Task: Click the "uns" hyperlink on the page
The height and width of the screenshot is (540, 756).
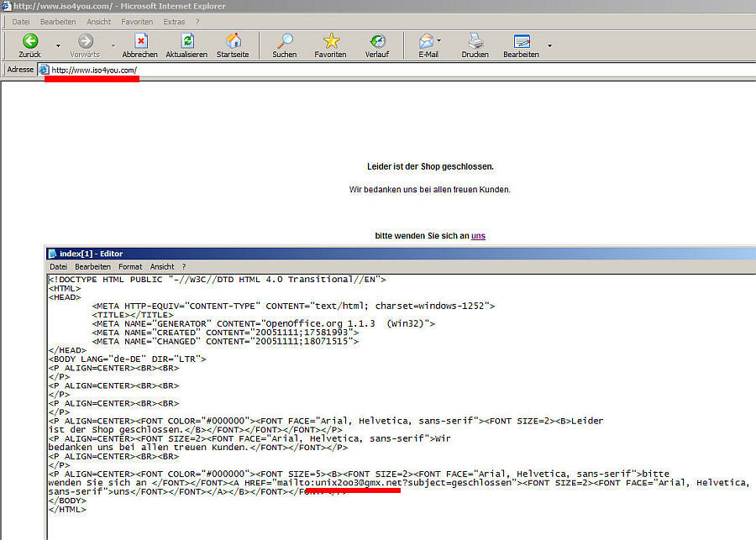Action: pos(478,236)
